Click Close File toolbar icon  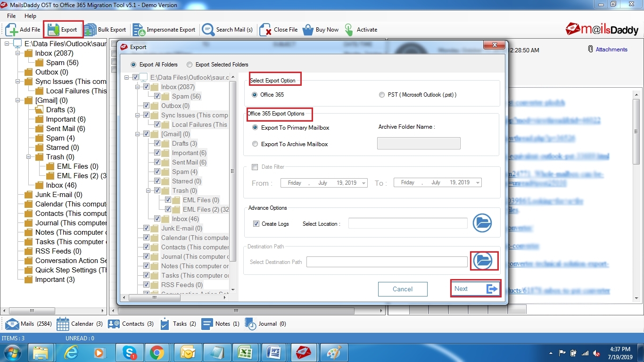pos(279,30)
